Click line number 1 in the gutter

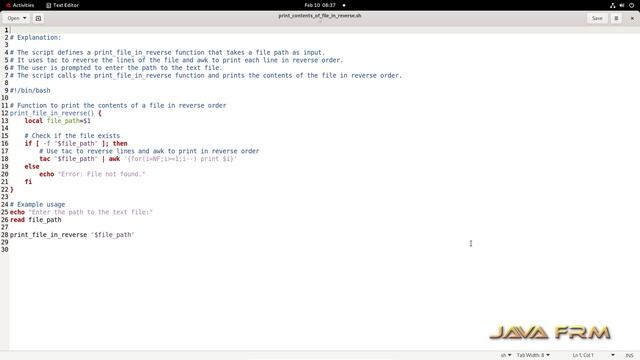[6, 30]
